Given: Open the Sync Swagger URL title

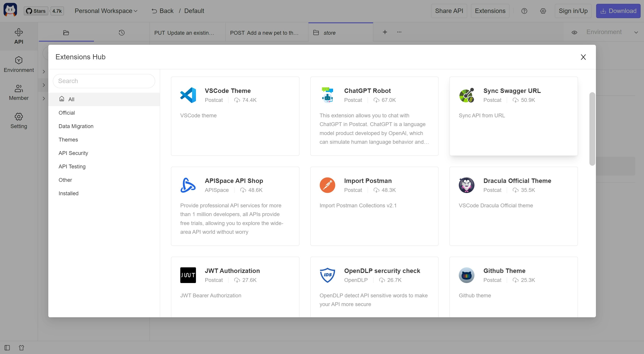Looking at the screenshot, I should (512, 91).
